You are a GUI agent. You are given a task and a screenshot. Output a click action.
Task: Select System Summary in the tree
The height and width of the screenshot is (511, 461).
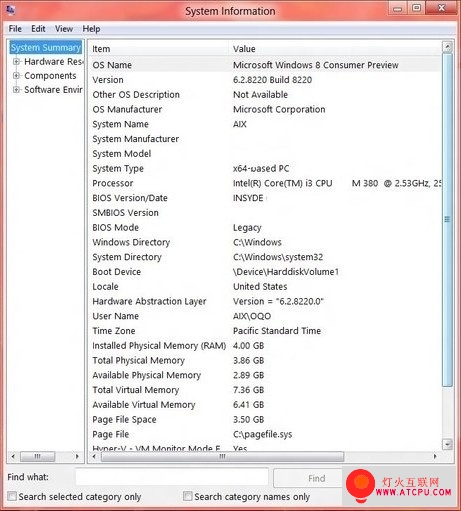click(46, 47)
